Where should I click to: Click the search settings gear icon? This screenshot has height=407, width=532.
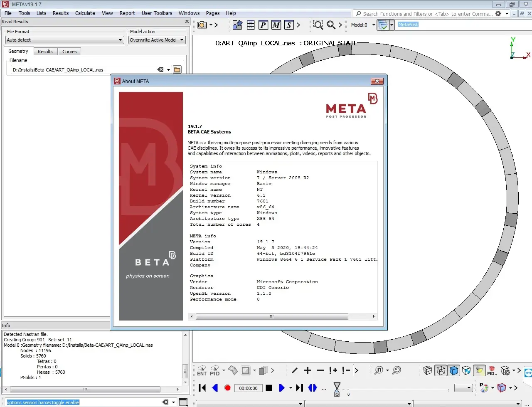pyautogui.click(x=498, y=14)
